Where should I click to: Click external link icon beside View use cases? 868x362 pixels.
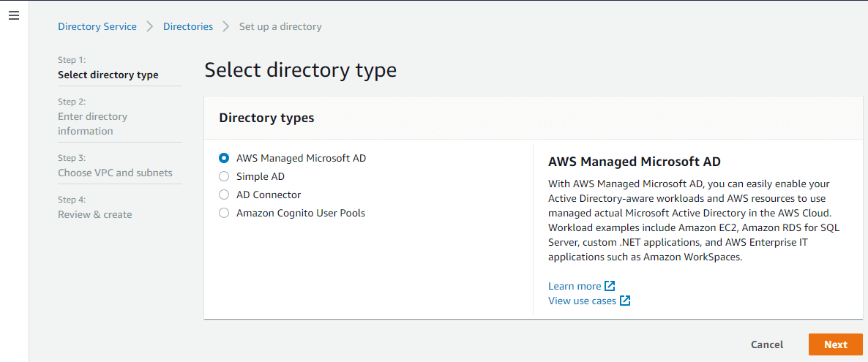point(625,301)
